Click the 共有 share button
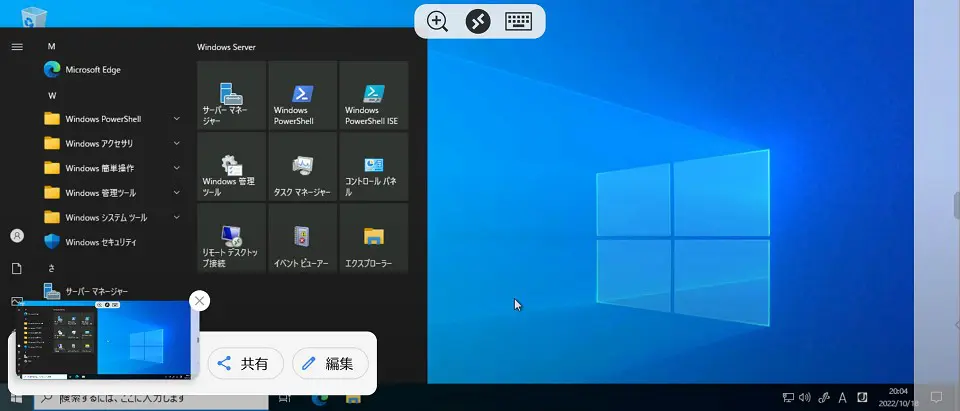The width and height of the screenshot is (960, 411). tap(245, 364)
